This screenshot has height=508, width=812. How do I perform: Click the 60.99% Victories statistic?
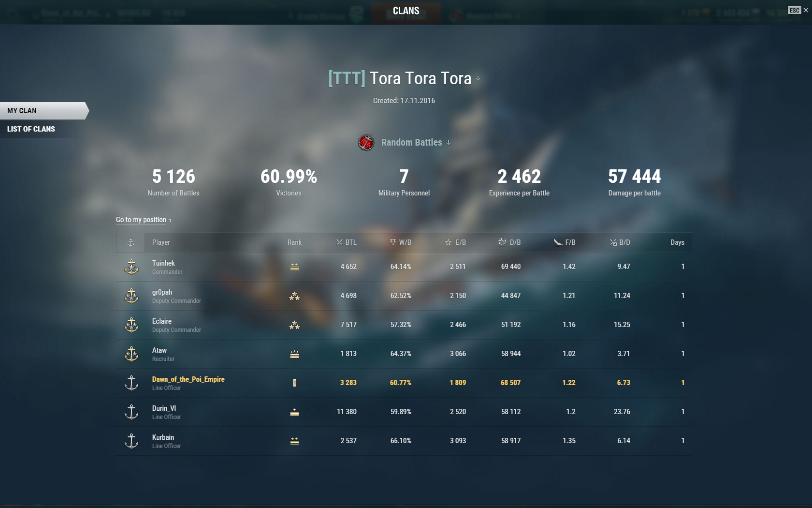289,182
